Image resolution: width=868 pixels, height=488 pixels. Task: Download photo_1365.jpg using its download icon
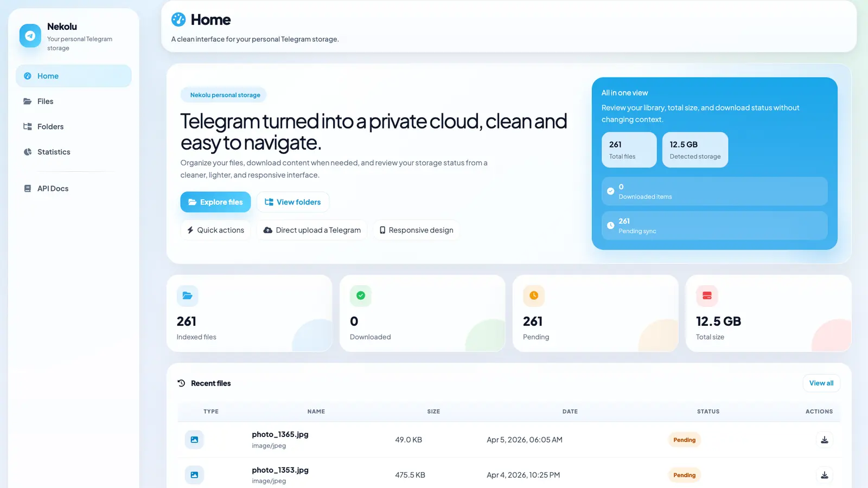(x=824, y=440)
